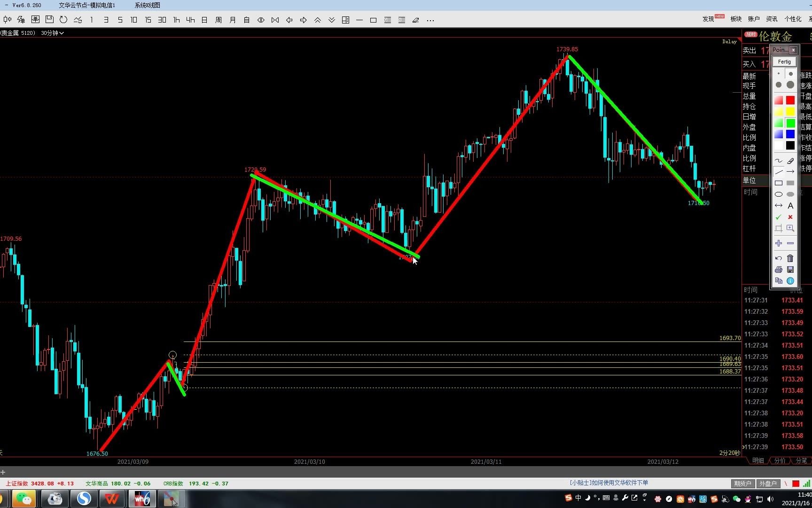Screen dimensions: 812x508
Task: Select the filled ellipse tool
Action: click(x=790, y=194)
